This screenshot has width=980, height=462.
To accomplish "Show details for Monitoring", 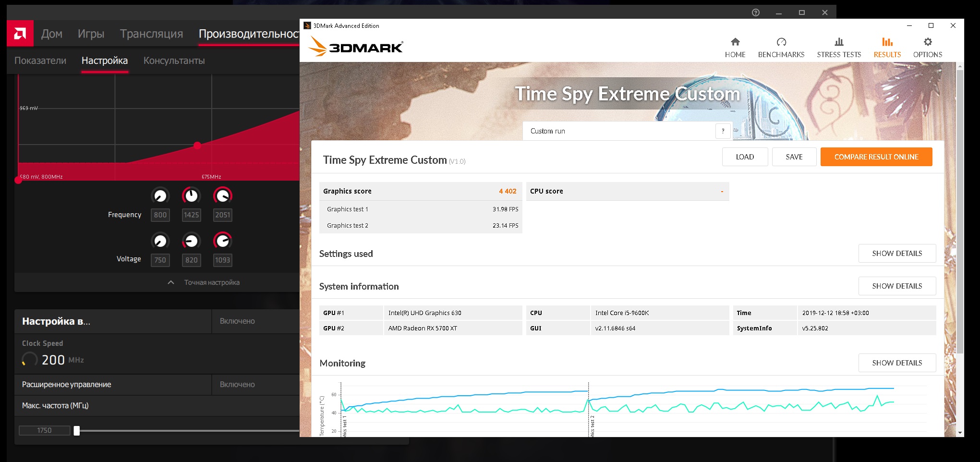I will pos(897,363).
